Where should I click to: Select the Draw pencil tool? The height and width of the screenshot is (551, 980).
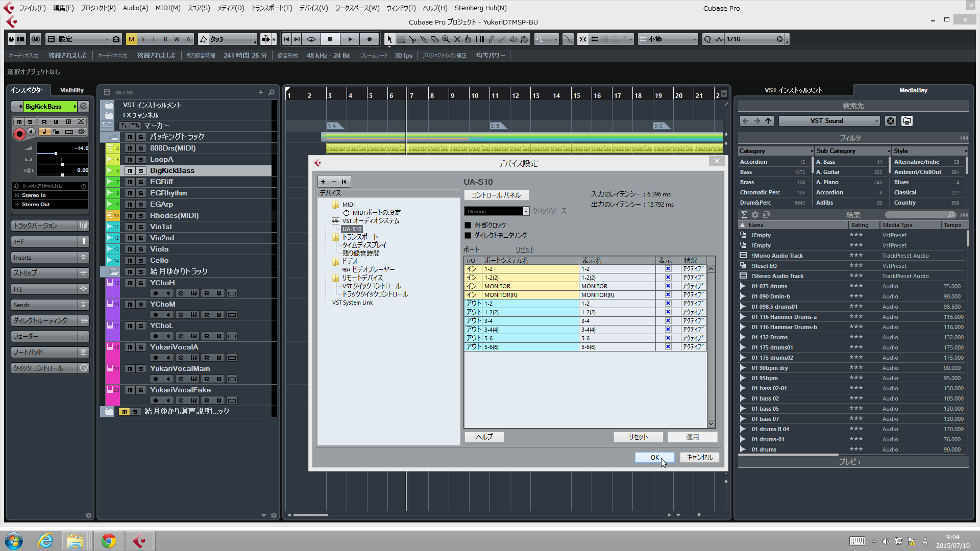click(491, 39)
